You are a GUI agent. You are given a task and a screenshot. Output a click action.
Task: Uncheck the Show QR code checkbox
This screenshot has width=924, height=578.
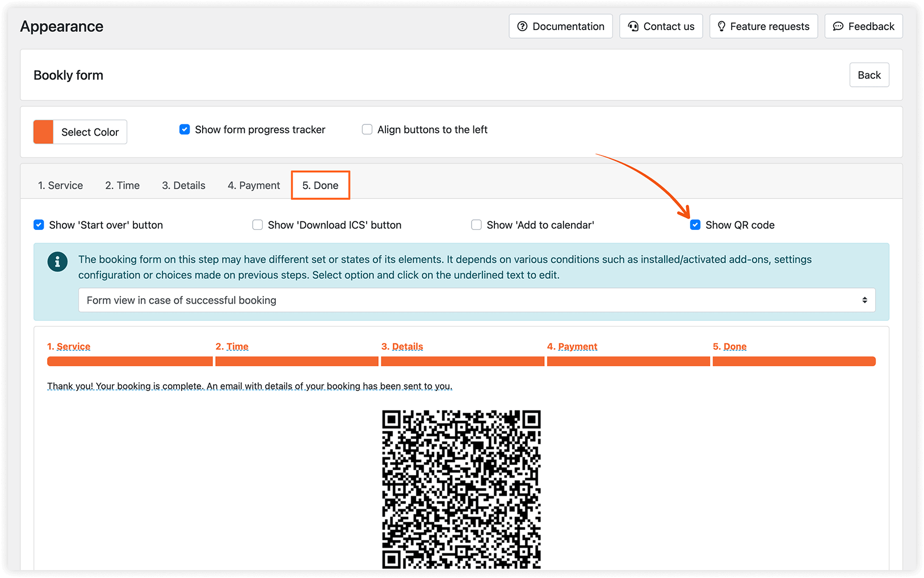click(695, 225)
